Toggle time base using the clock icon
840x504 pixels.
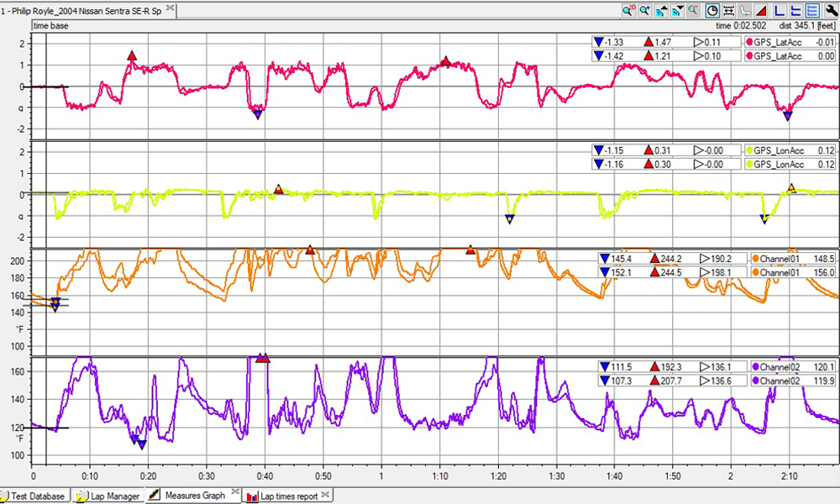712,11
